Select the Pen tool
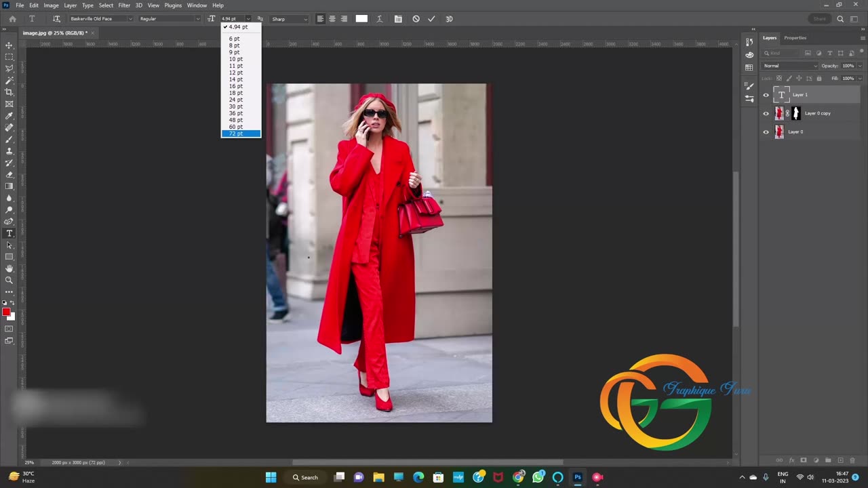 click(9, 222)
